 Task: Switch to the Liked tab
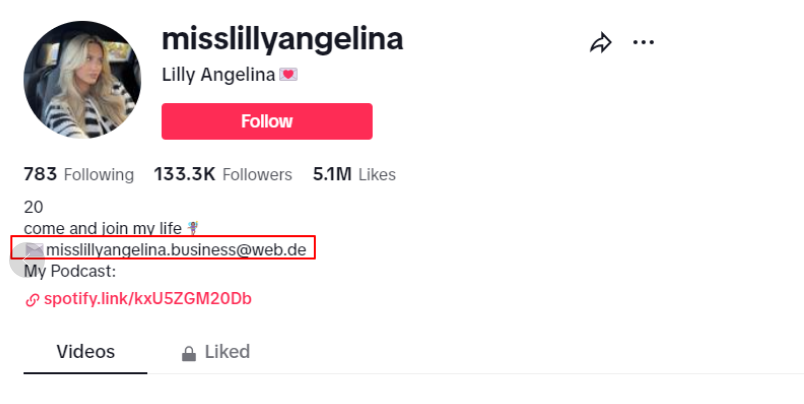click(226, 352)
